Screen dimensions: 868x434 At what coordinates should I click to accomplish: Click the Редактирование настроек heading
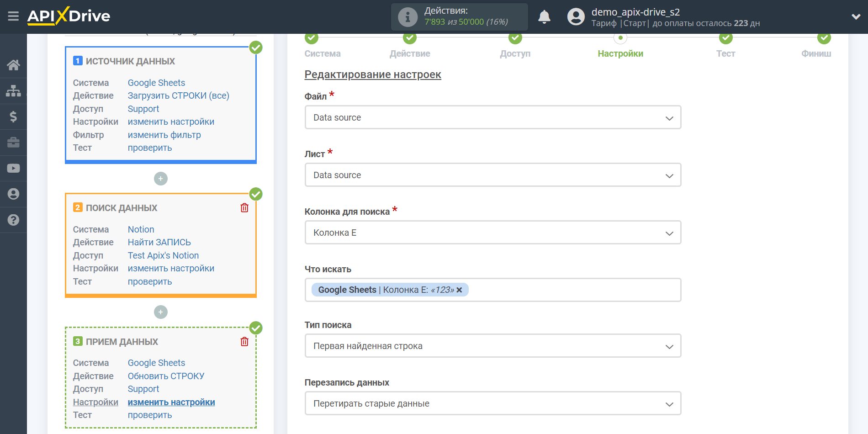click(x=373, y=74)
